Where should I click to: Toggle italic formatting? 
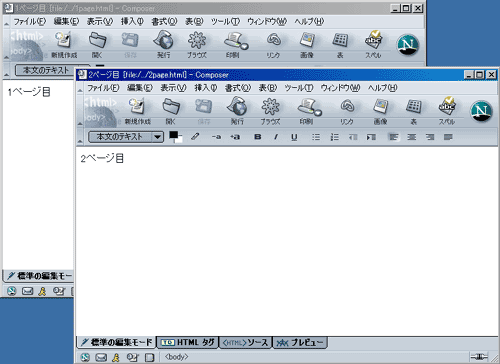click(x=276, y=137)
